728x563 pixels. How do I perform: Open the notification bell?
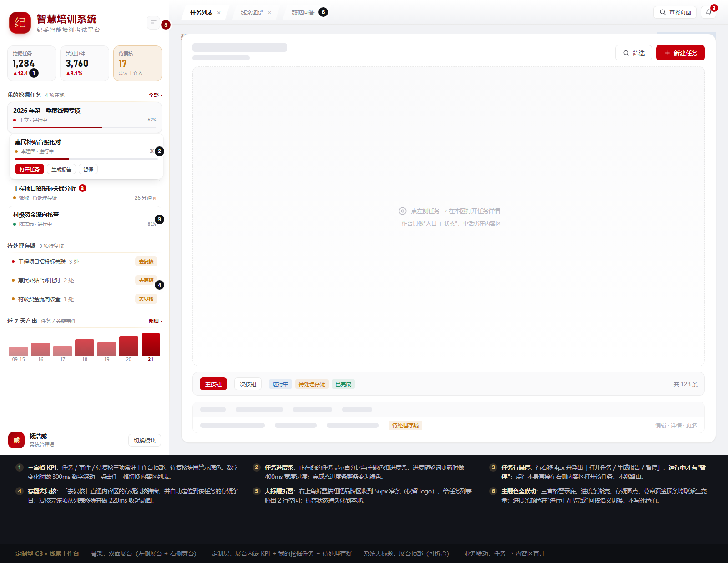tap(708, 12)
